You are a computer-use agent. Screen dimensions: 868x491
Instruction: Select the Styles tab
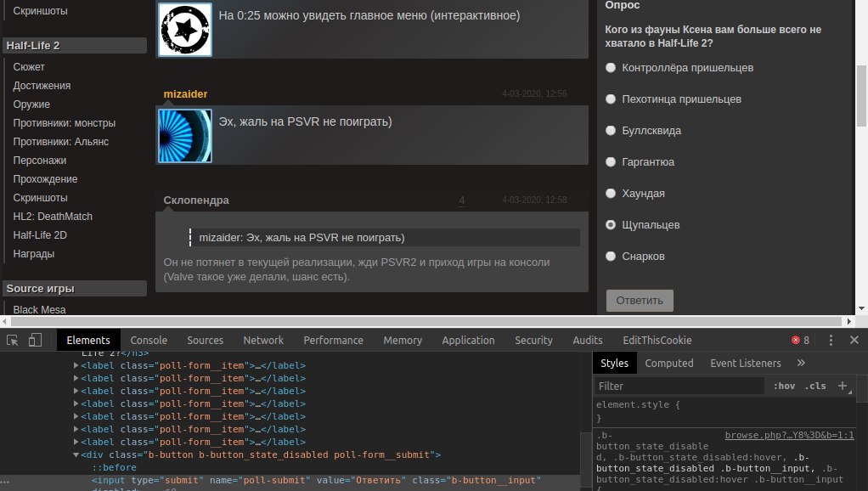click(614, 363)
